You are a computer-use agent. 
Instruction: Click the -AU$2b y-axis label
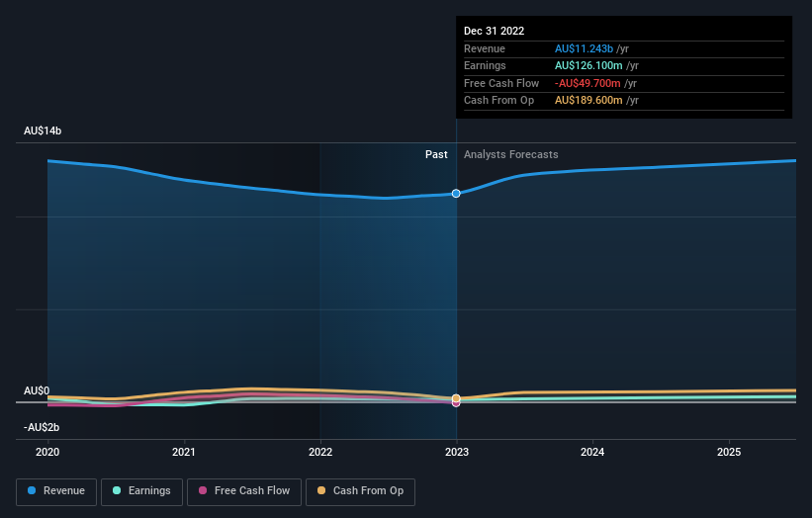42,427
